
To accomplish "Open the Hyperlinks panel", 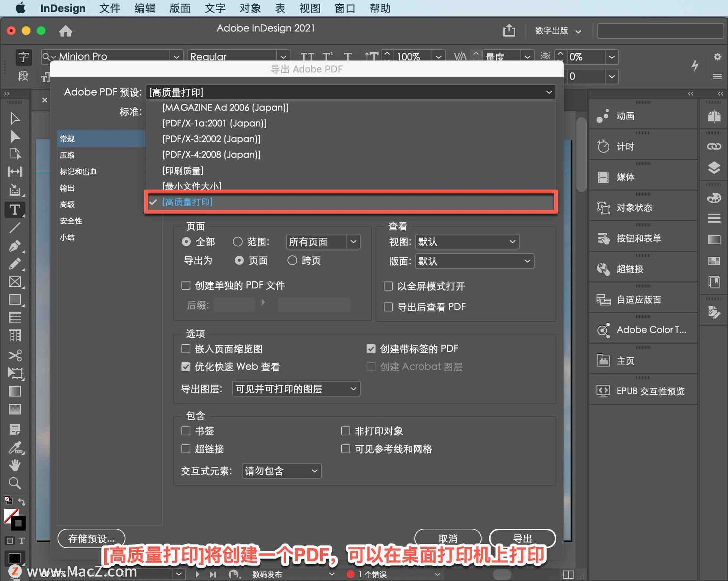I will pyautogui.click(x=643, y=269).
